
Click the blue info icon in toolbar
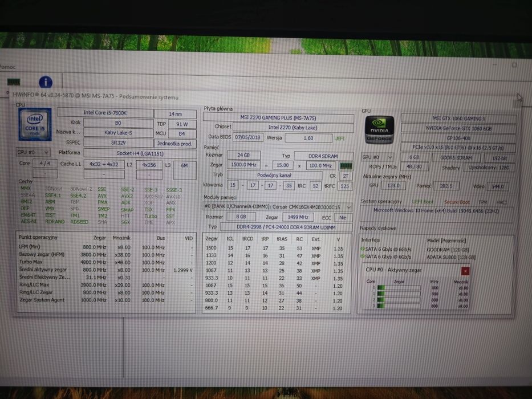pyautogui.click(x=46, y=82)
